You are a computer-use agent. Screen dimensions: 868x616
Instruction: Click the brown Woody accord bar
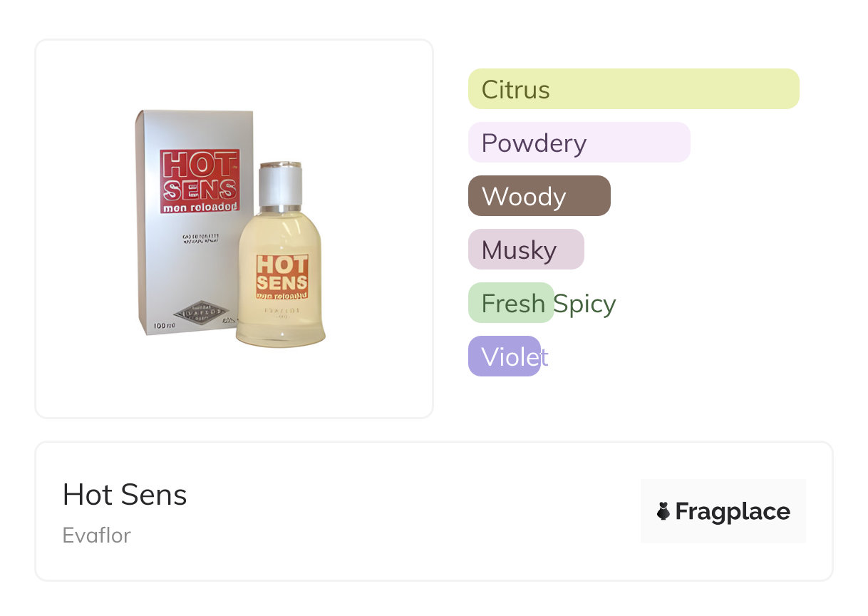pos(539,196)
